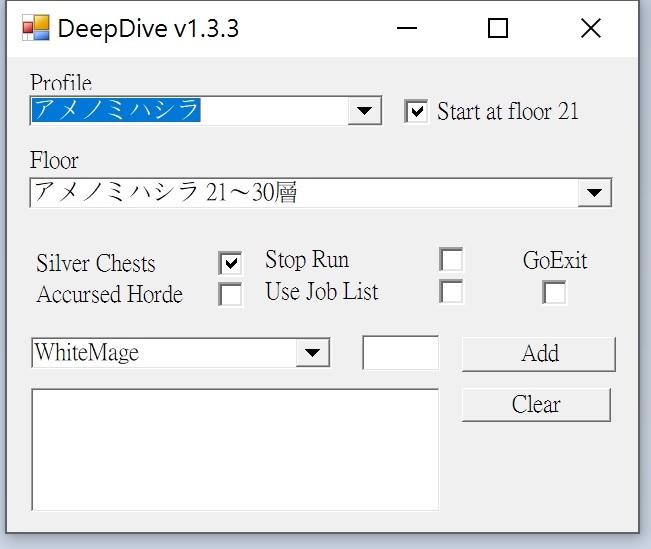The image size is (651, 549).
Task: Enable the Use Job List checkbox
Action: click(451, 292)
